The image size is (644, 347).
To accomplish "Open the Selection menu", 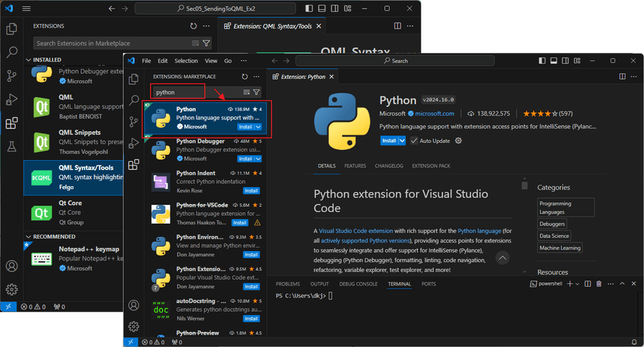I will [x=186, y=61].
